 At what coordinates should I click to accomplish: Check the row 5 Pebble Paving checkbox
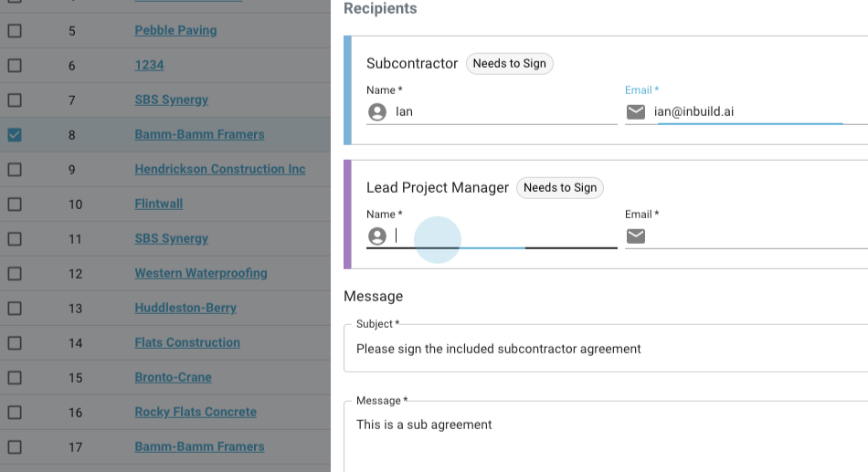15,31
